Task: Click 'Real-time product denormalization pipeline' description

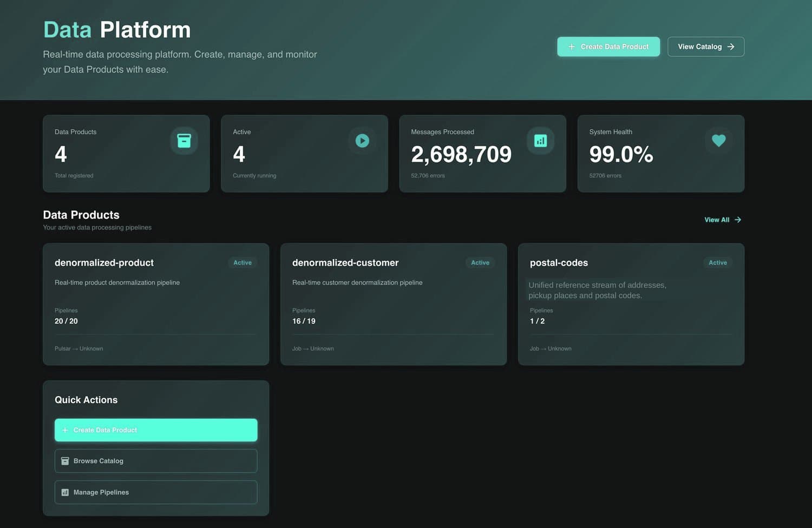Action: (117, 283)
